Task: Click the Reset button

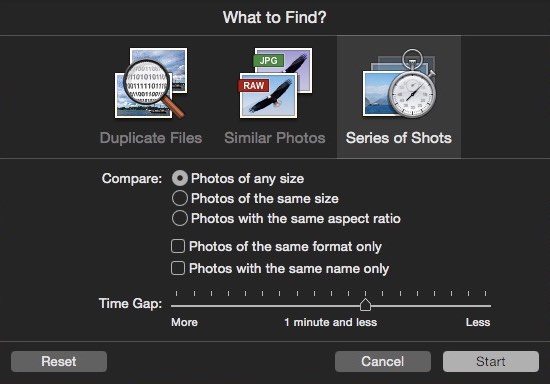Action: click(x=59, y=362)
